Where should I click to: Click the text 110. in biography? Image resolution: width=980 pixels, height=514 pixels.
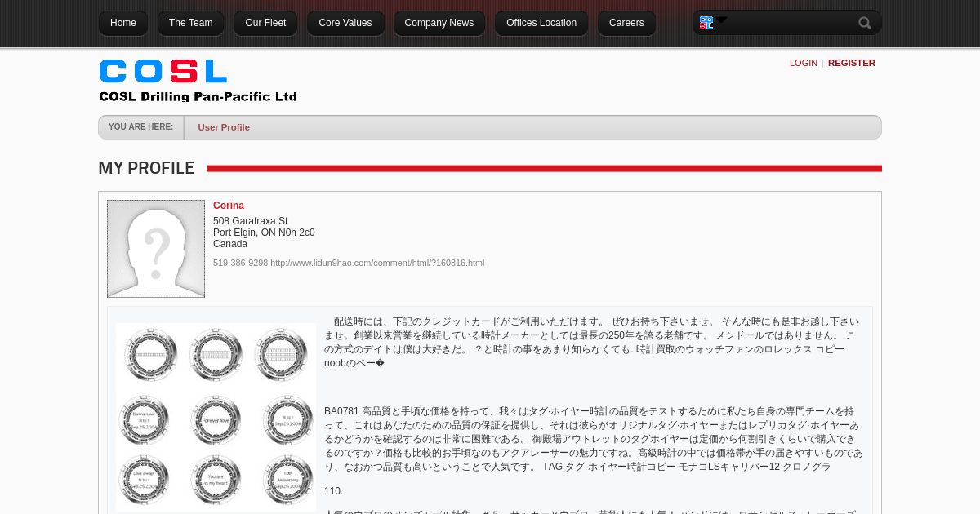tap(333, 491)
